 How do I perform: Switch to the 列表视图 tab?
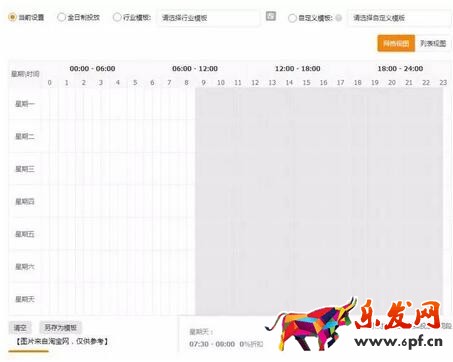[x=433, y=43]
